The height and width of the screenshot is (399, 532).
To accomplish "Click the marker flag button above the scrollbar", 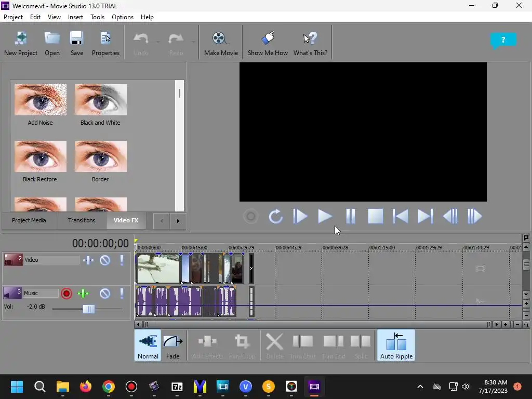I will tap(526, 238).
